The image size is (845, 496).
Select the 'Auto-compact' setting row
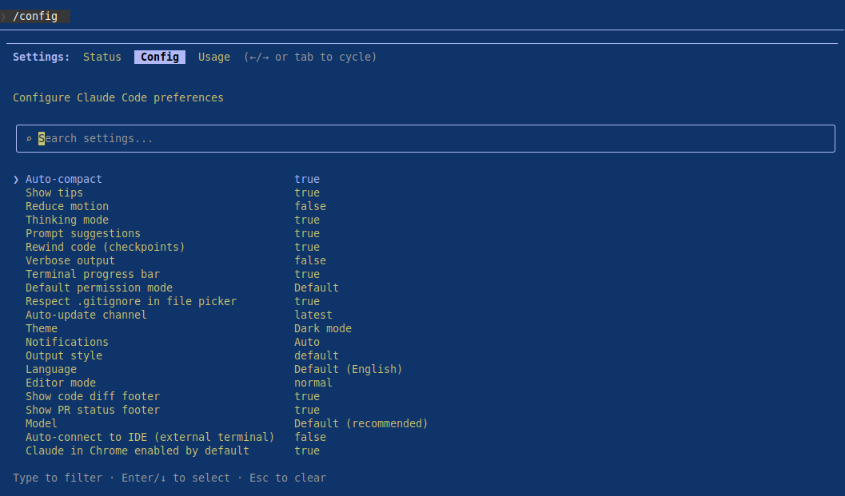click(64, 179)
